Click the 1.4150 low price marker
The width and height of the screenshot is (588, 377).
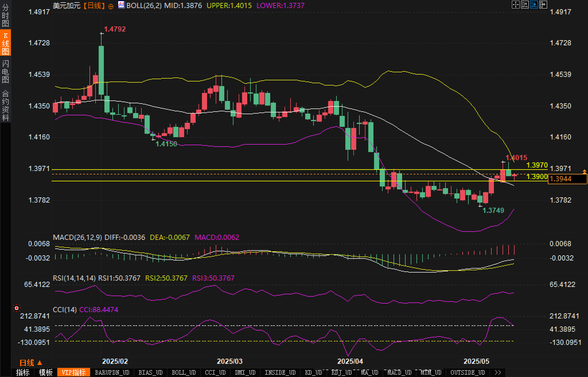click(166, 144)
